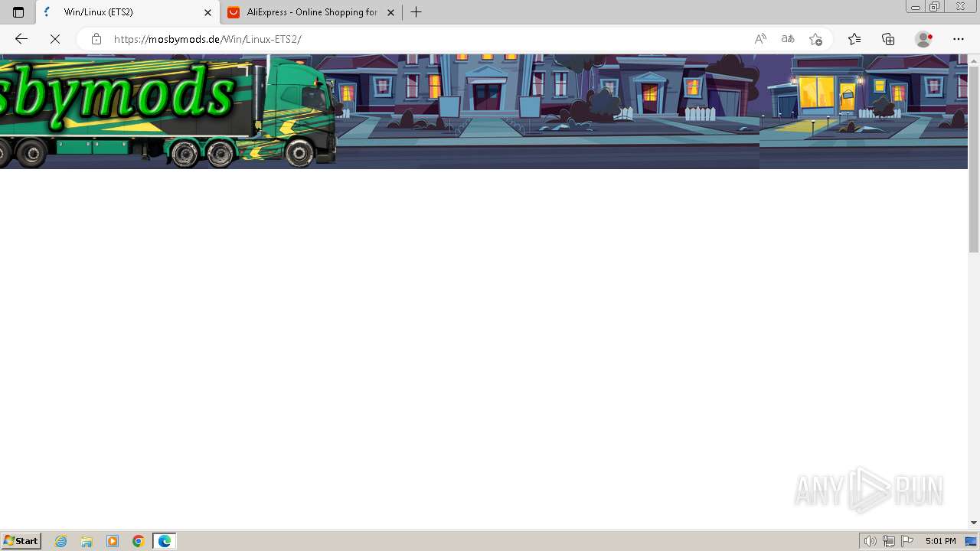Open File Explorer from the taskbar
Image resolution: width=980 pixels, height=551 pixels.
coord(87,541)
